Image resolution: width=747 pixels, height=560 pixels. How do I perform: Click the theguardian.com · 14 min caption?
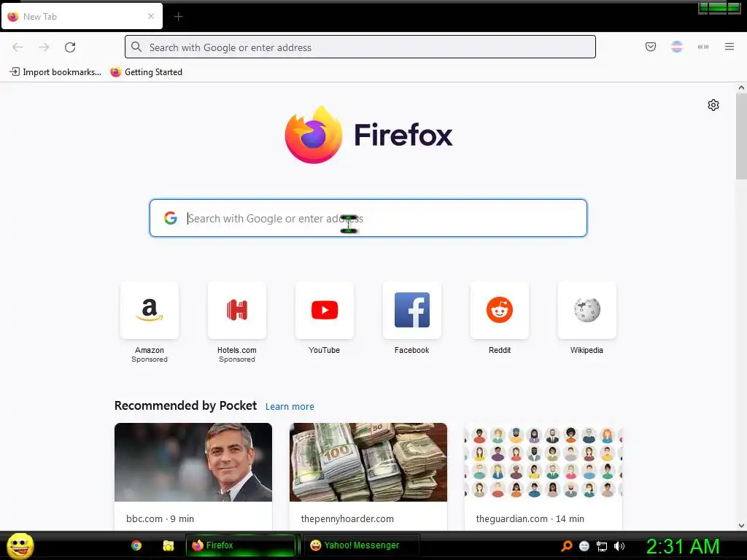[530, 519]
